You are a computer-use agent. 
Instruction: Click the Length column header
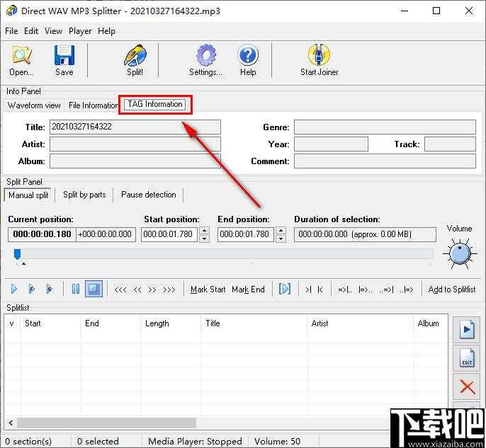[171, 323]
